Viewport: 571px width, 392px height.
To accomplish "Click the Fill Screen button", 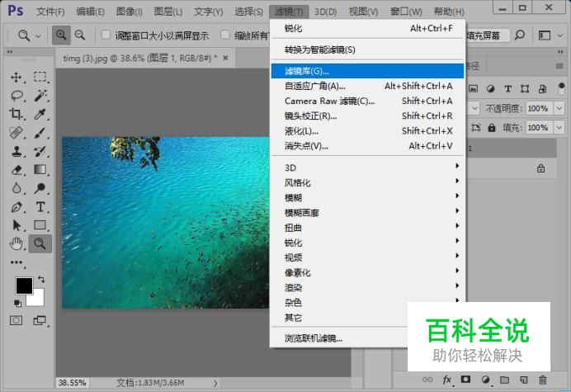I will tap(487, 35).
